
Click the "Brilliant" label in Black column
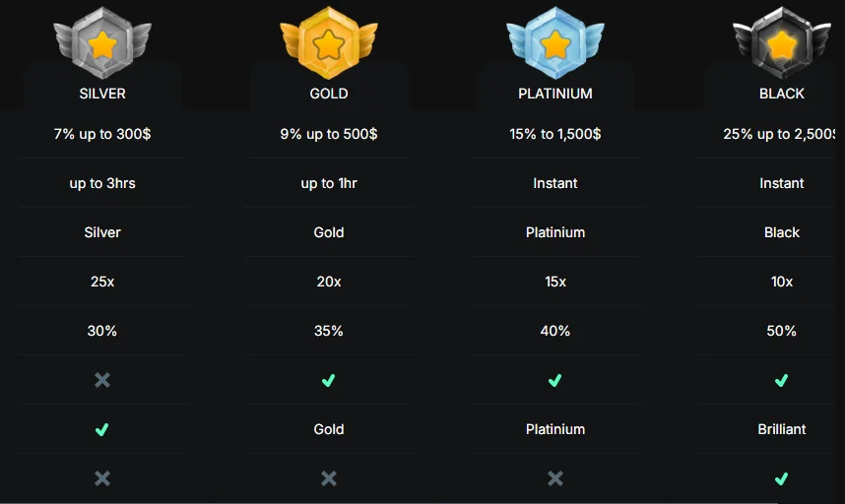pos(782,429)
